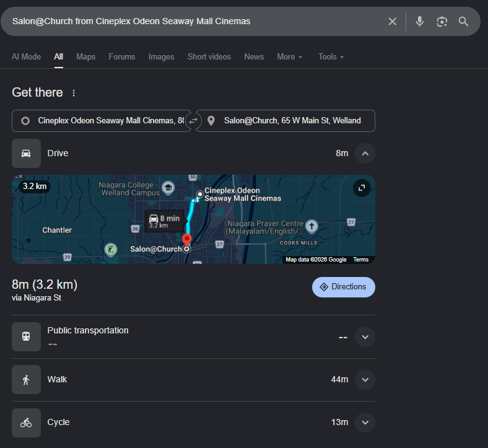This screenshot has width=488, height=448.
Task: Expand the Cycle section chevron
Action: 365,423
